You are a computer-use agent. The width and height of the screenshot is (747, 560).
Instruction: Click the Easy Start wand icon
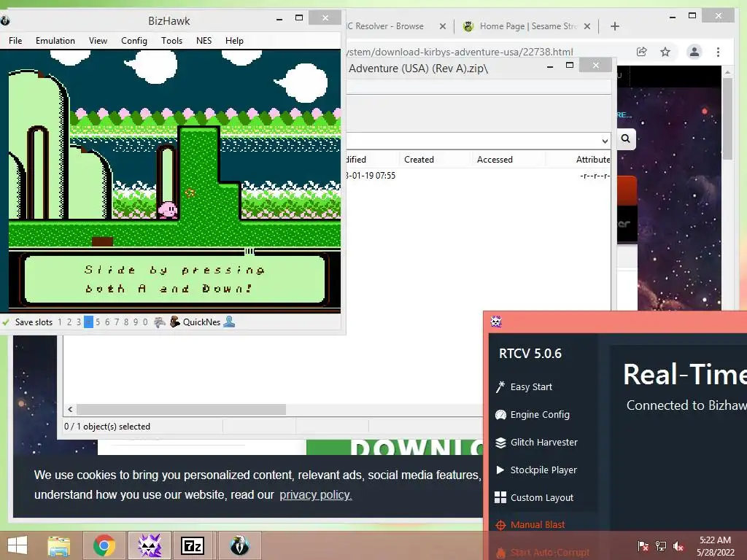[500, 386]
